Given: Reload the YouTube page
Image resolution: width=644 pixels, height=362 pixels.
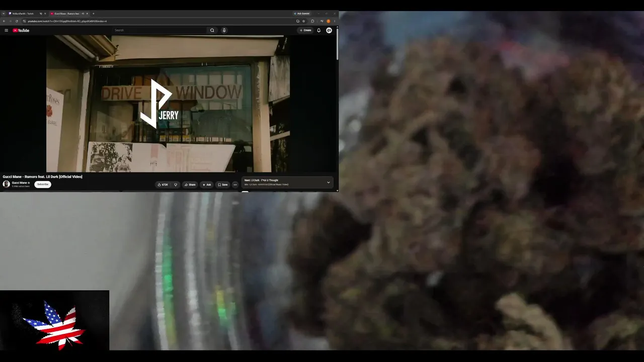Looking at the screenshot, I should (17, 21).
